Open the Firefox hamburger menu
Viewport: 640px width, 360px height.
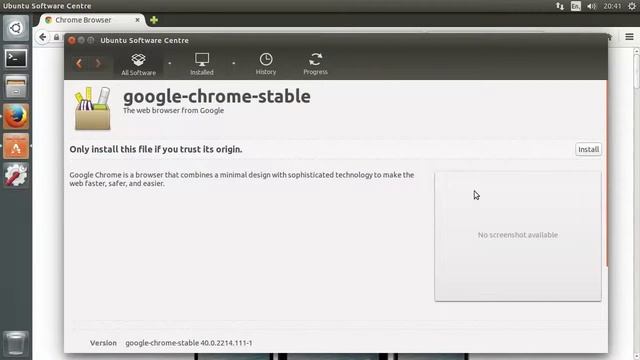(629, 37)
